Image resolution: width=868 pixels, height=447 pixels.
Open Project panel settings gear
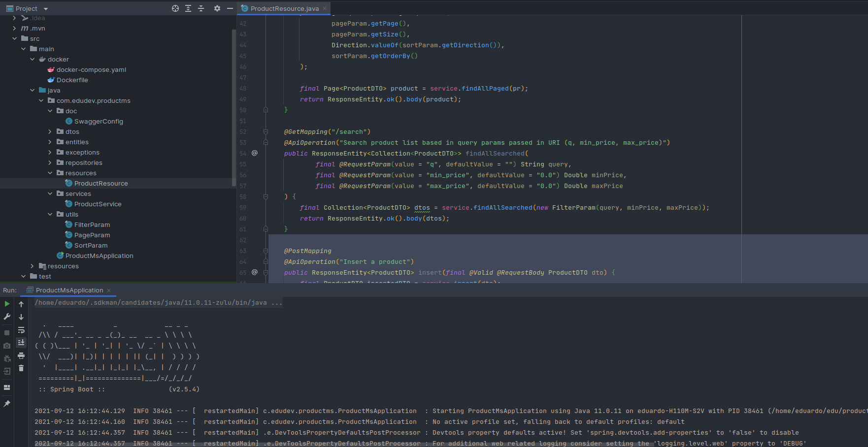click(217, 8)
